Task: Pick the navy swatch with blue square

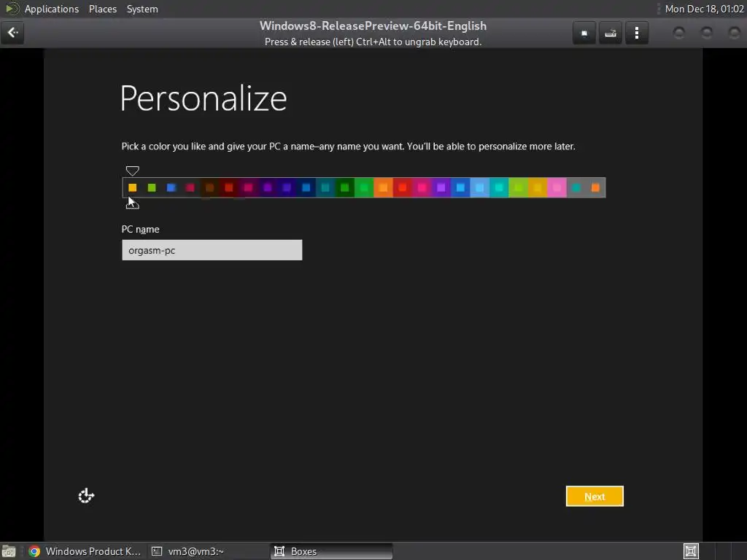Action: (x=306, y=187)
